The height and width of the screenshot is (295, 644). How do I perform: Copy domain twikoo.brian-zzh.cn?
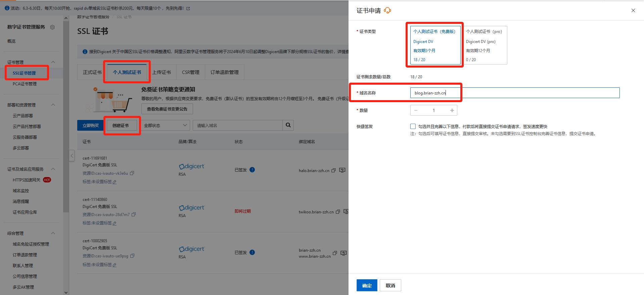tap(338, 212)
